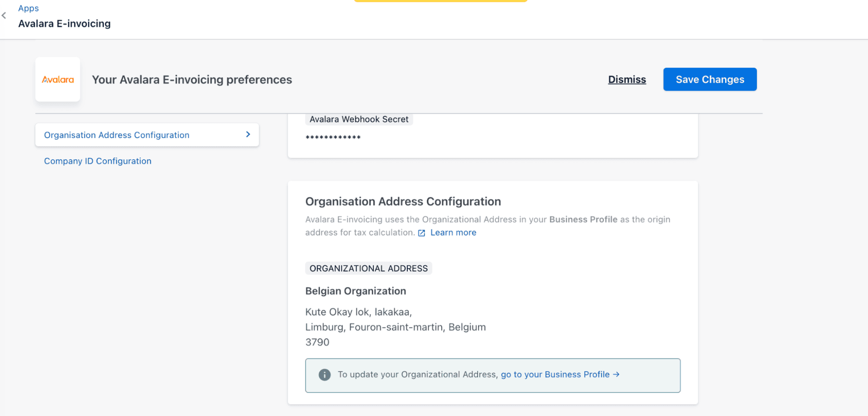Screen dimensions: 868x416
Task: Open the Apps breadcrumb link
Action: pos(28,8)
